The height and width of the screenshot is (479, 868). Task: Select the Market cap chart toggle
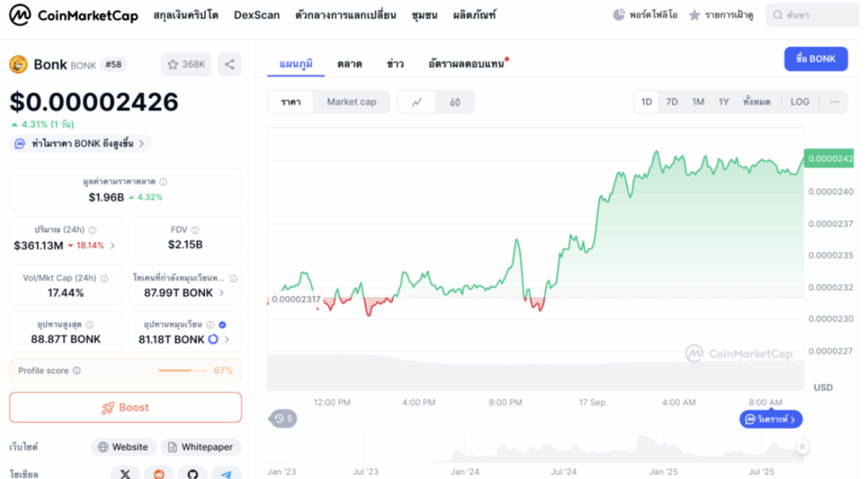tap(351, 102)
